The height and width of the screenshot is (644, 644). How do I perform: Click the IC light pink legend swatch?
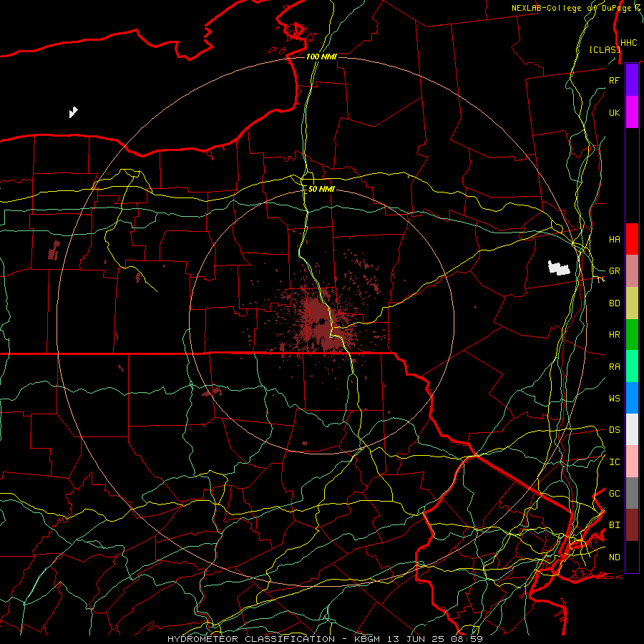pos(632,462)
